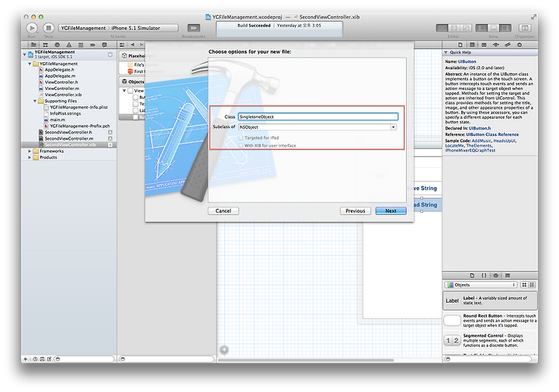Open the File Template library icon
This screenshot has height=392, width=559.
pos(472,276)
